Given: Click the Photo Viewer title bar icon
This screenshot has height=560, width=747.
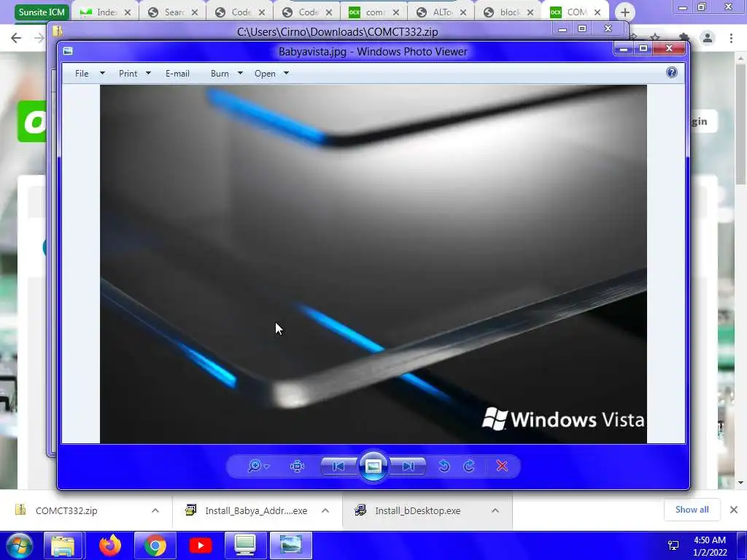Looking at the screenshot, I should click(68, 51).
